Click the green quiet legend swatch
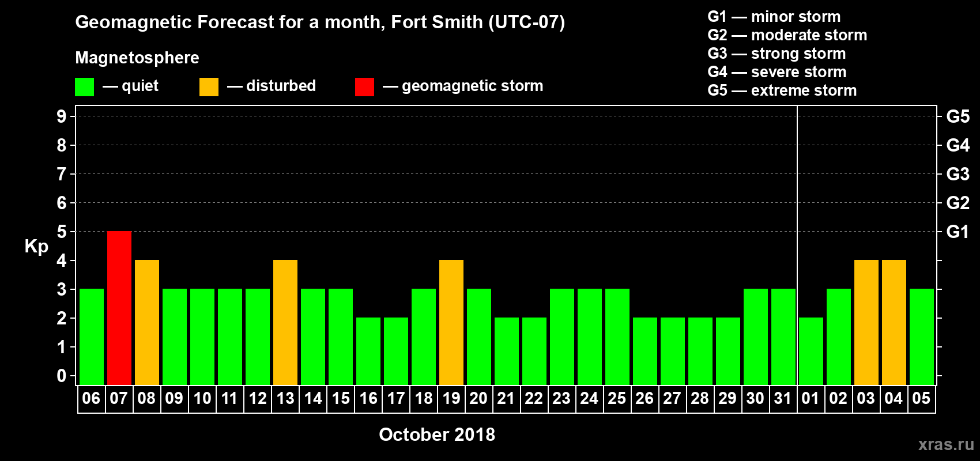980x461 pixels. [84, 87]
